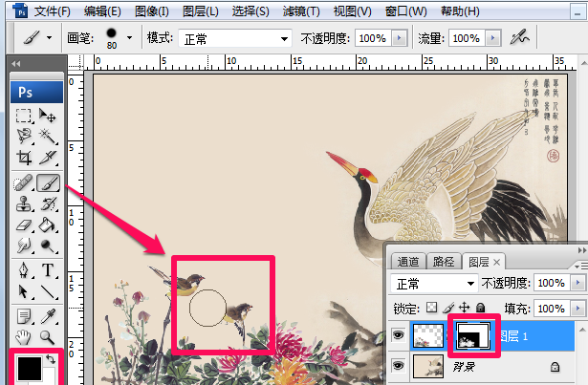Screen dimensions: 588x385
Task: Select the Eyedropper tool
Action: 48,316
